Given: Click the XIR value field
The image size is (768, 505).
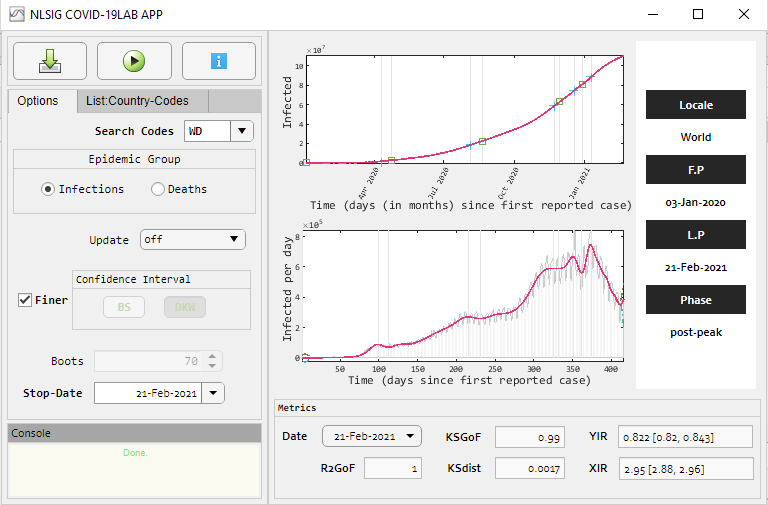Looking at the screenshot, I should (x=686, y=469).
